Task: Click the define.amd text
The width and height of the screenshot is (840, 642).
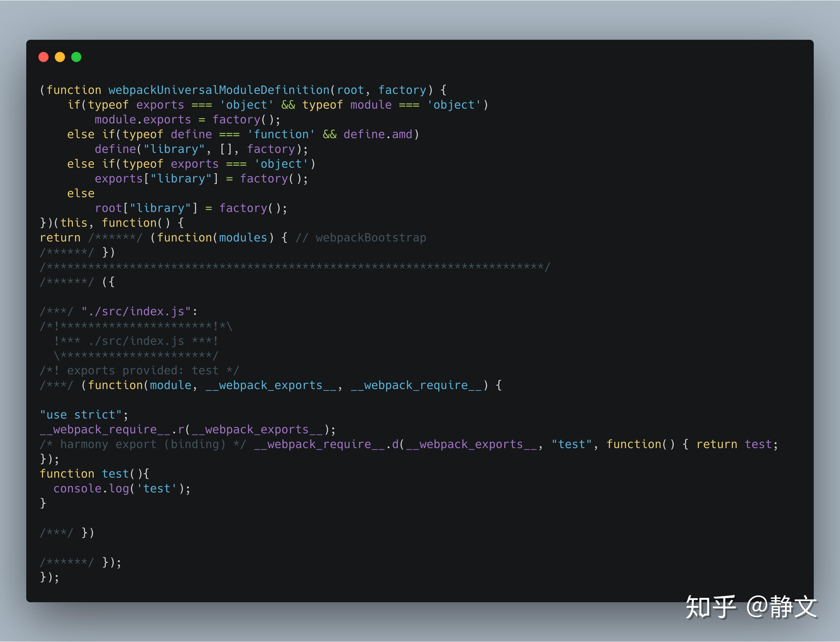Action: pos(378,134)
